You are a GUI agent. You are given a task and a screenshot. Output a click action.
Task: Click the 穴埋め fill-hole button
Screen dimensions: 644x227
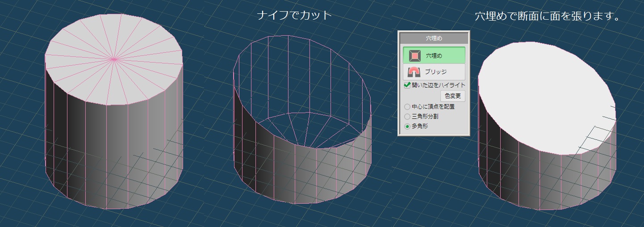[434, 55]
